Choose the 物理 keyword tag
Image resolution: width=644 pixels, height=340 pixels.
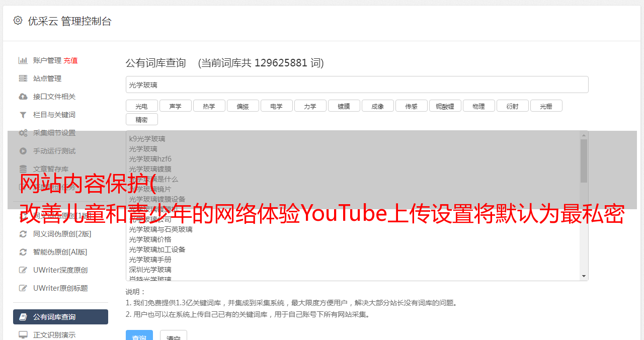coord(478,106)
